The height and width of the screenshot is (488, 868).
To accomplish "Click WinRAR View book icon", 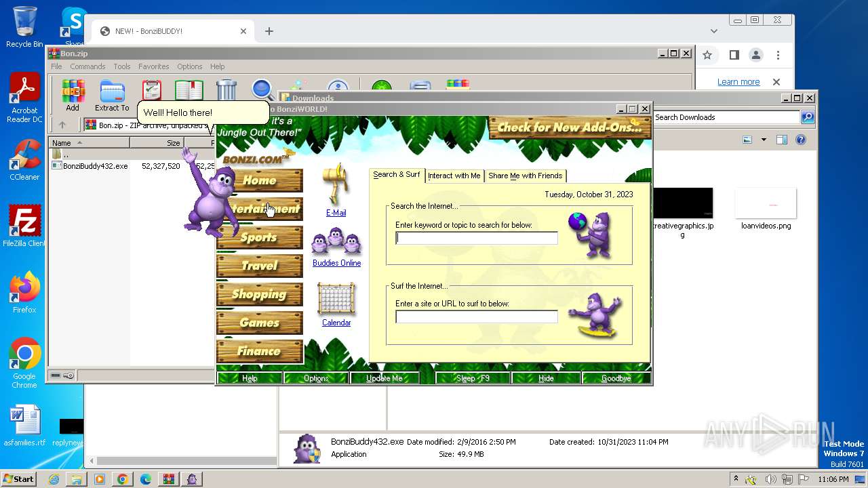I will pos(189,90).
